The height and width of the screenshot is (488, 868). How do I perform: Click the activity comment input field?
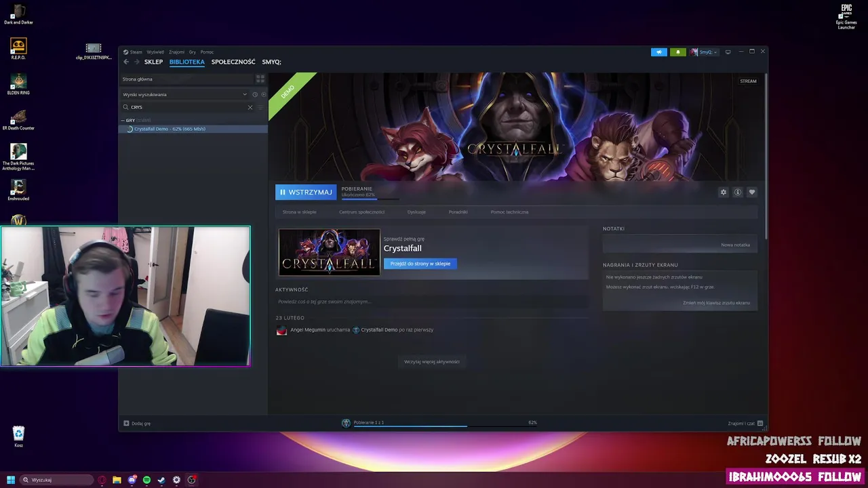point(431,302)
